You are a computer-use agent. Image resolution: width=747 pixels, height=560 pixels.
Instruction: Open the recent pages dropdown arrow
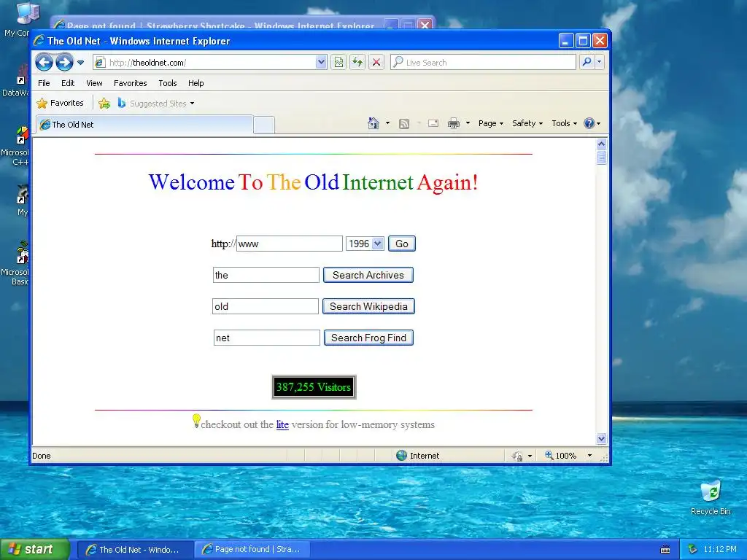[x=80, y=63]
